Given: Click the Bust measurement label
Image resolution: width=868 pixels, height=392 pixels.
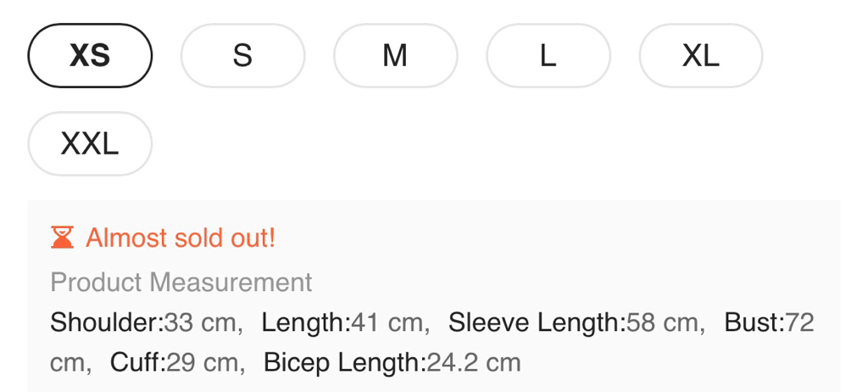Looking at the screenshot, I should pyautogui.click(x=754, y=322).
